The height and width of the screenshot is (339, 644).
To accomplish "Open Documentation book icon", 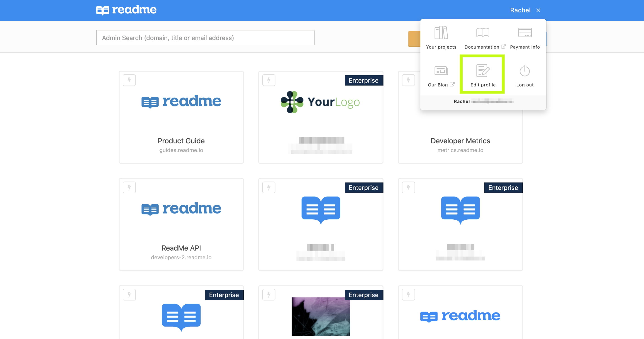I will click(x=483, y=32).
